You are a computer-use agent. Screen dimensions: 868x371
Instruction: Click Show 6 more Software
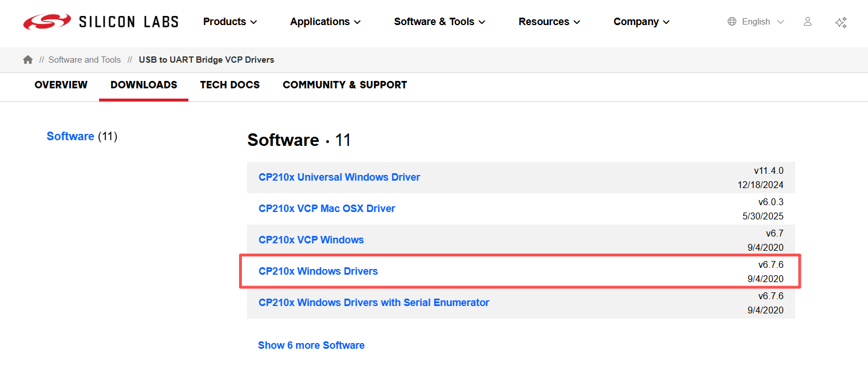(x=311, y=345)
